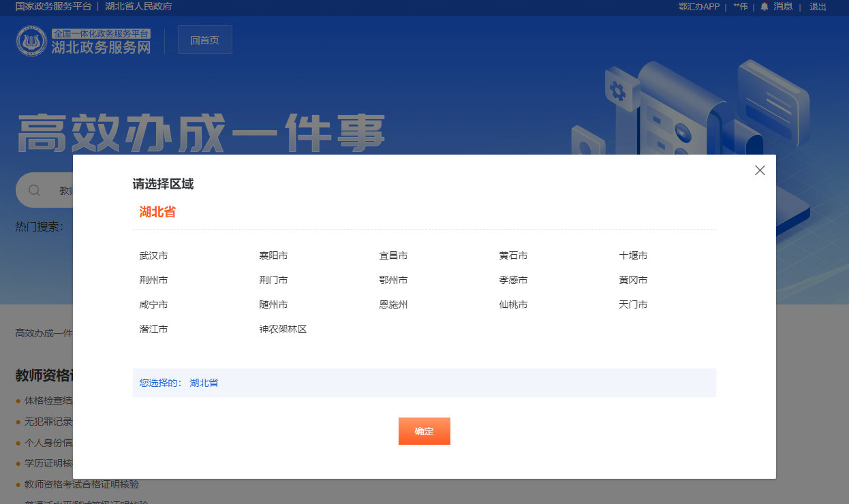Click the 湖北省 province heading tab
The image size is (849, 504).
coord(157,212)
